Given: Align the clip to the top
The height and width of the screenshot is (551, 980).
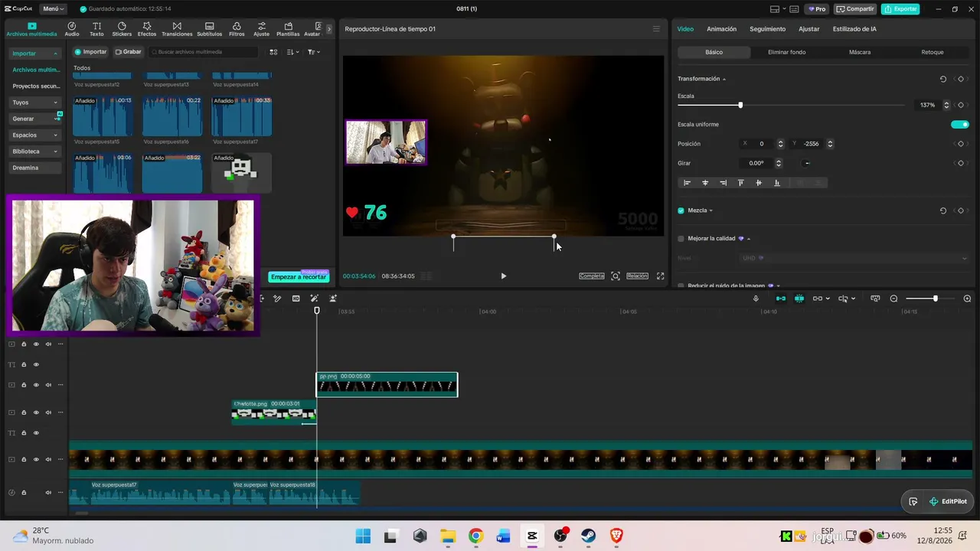Looking at the screenshot, I should [x=740, y=183].
